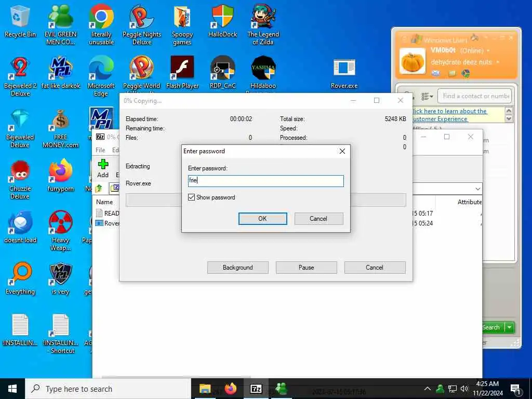Close the Enter password dialog
Viewport: 532px width, 399px height.
(342, 151)
